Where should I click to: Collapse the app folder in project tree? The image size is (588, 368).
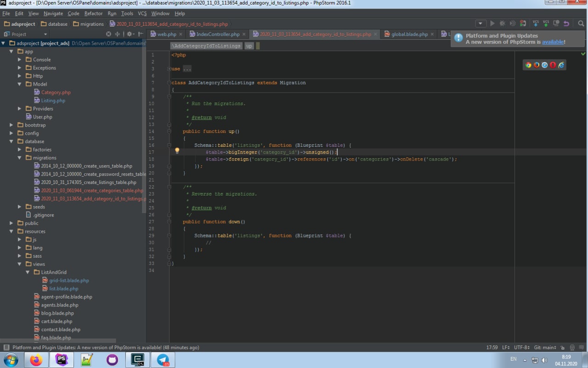tap(11, 52)
